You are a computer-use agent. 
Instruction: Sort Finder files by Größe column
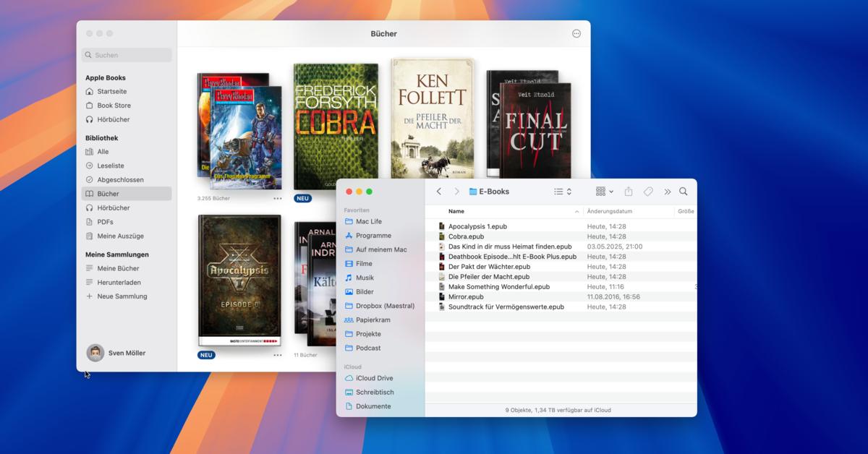tap(686, 212)
